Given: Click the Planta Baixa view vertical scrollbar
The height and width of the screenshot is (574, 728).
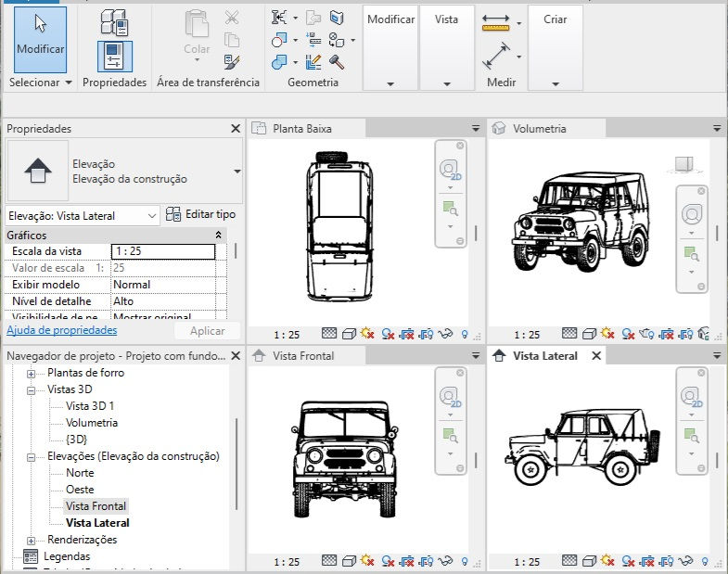Looking at the screenshot, I should pos(476,233).
